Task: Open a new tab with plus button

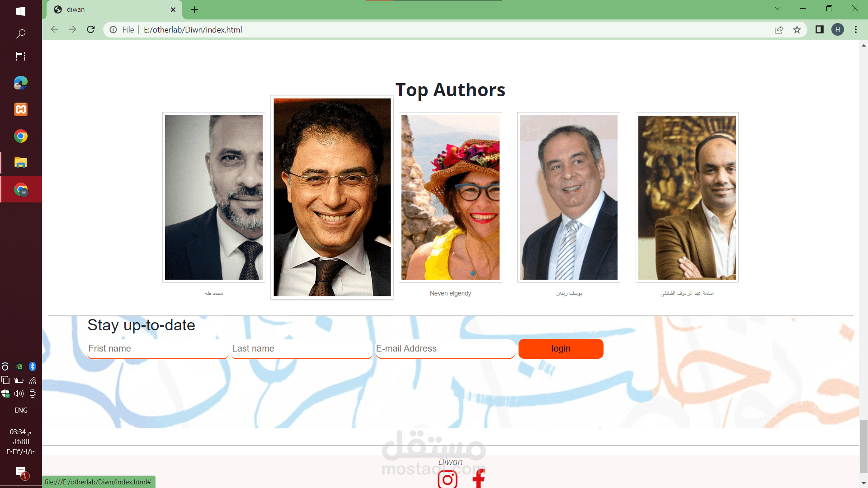Action: [x=195, y=9]
